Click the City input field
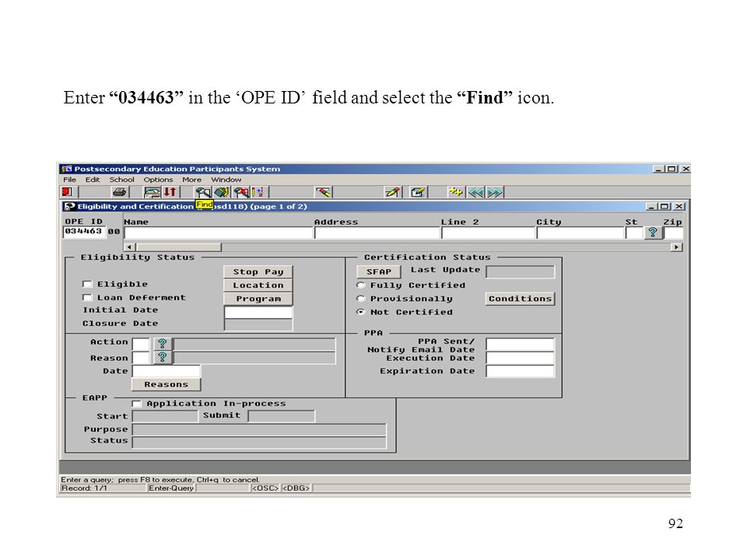 click(580, 233)
